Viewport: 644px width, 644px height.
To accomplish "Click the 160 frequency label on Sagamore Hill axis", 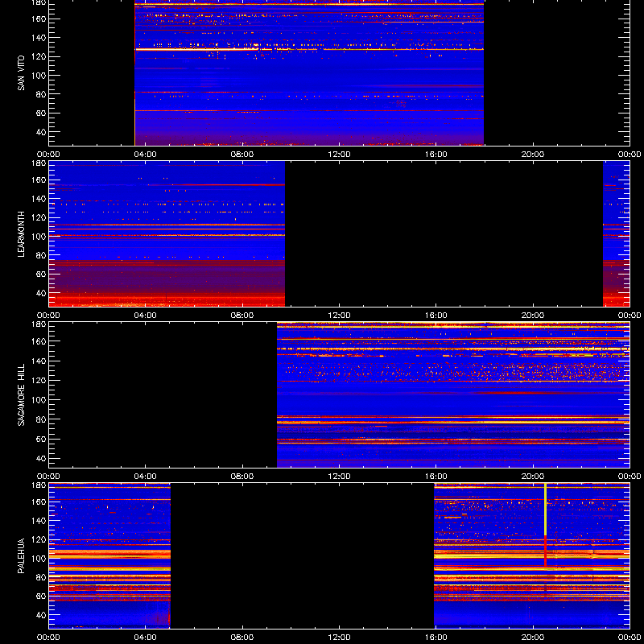I will pyautogui.click(x=40, y=341).
